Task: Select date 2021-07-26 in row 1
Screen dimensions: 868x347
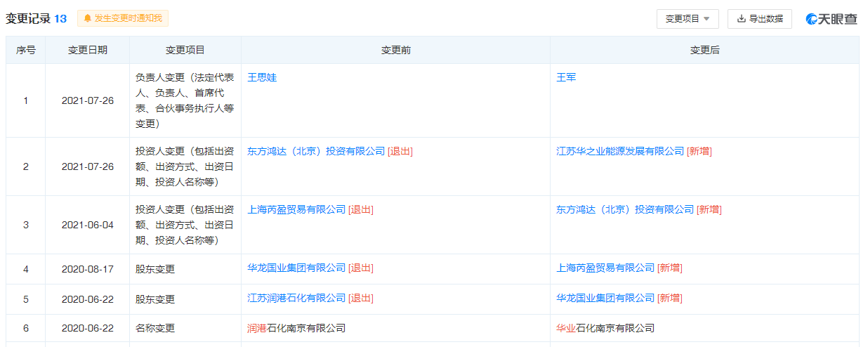Action: pyautogui.click(x=88, y=100)
